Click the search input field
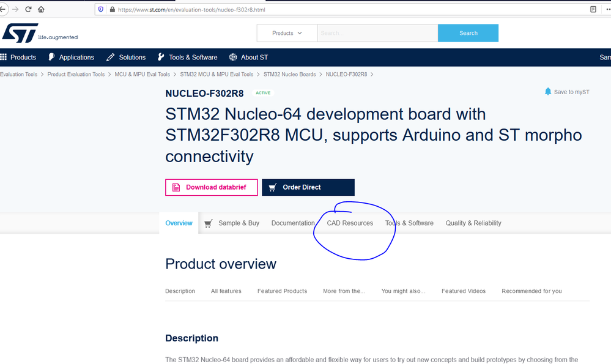Image resolution: width=611 pixels, height=364 pixels. tap(377, 33)
